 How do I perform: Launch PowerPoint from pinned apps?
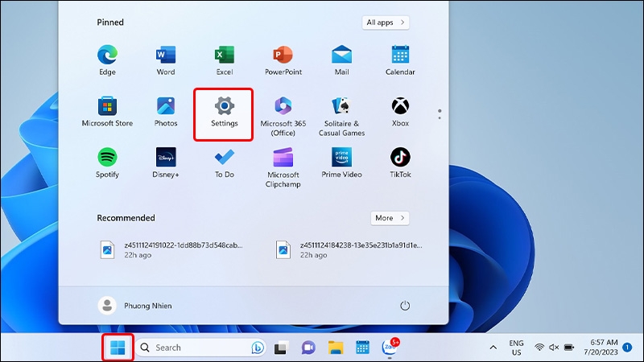(283, 60)
